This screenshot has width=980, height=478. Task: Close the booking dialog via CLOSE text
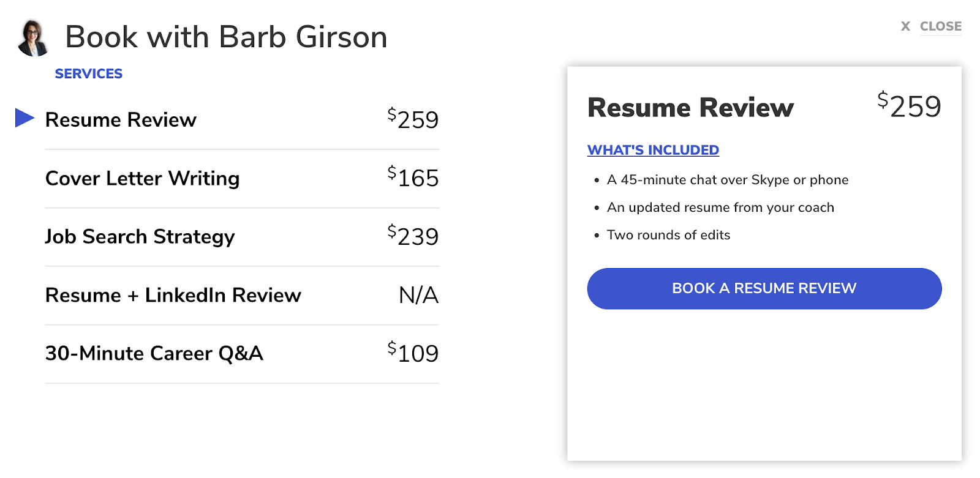click(940, 26)
